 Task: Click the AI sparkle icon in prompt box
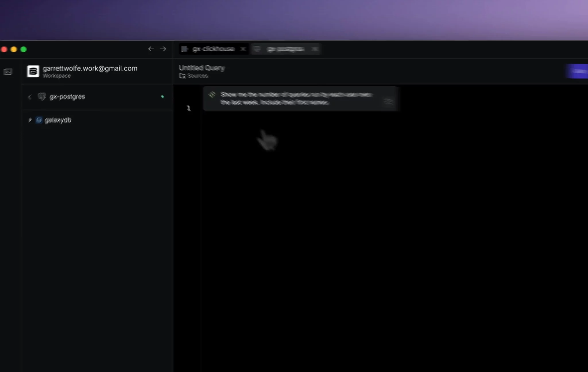(212, 95)
